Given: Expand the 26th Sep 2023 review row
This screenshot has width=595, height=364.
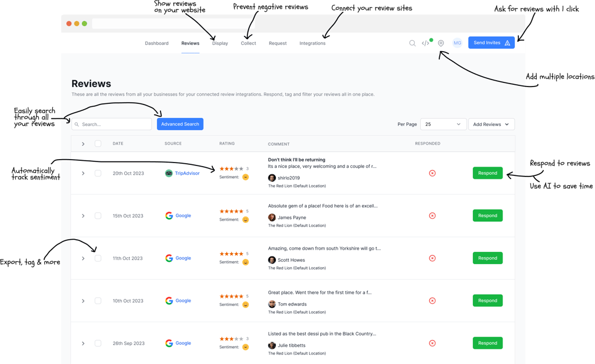Looking at the screenshot, I should [83, 343].
